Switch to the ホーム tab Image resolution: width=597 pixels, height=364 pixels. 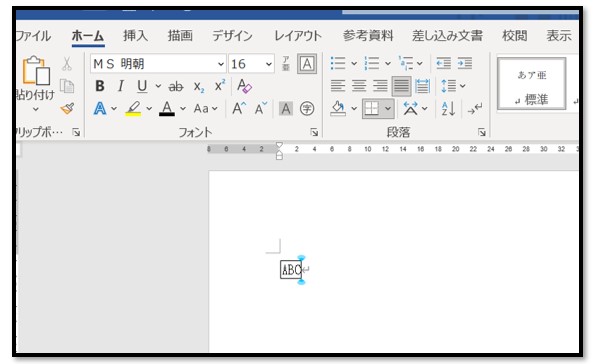click(x=88, y=36)
